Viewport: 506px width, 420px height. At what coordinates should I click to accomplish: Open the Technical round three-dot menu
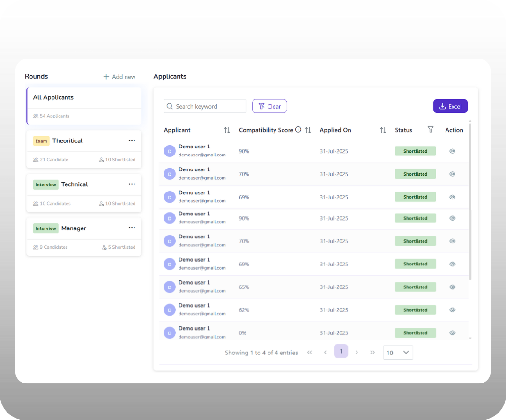[x=132, y=184]
